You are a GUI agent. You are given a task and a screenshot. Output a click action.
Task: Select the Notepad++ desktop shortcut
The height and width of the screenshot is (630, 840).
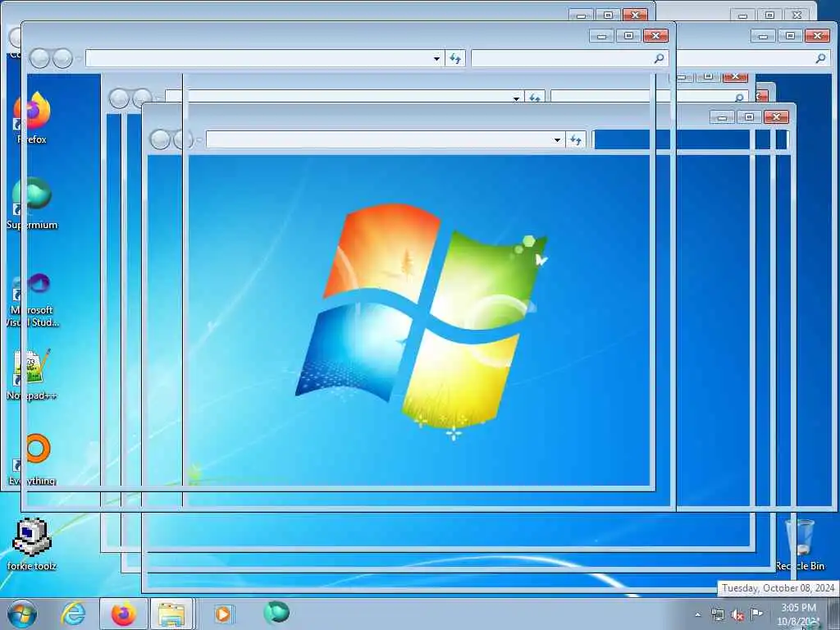(32, 374)
